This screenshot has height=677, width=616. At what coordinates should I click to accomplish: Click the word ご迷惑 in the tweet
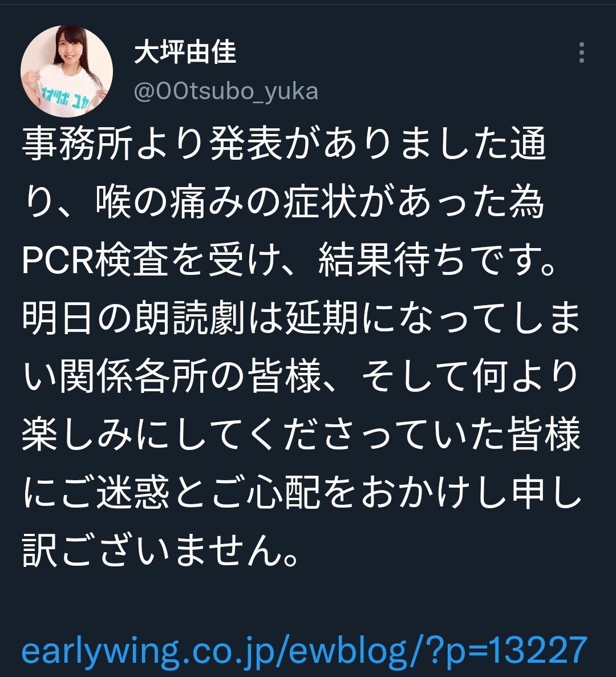pyautogui.click(x=115, y=493)
